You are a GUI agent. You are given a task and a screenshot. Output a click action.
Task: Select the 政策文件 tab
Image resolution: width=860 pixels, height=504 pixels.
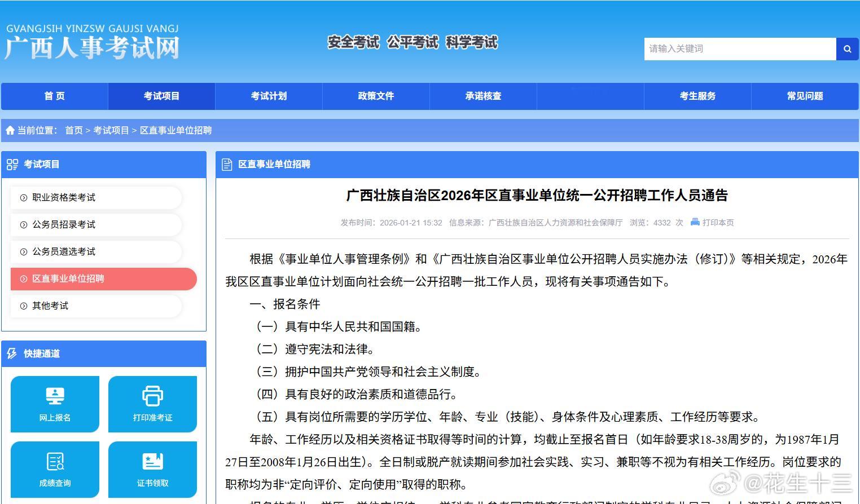click(376, 96)
